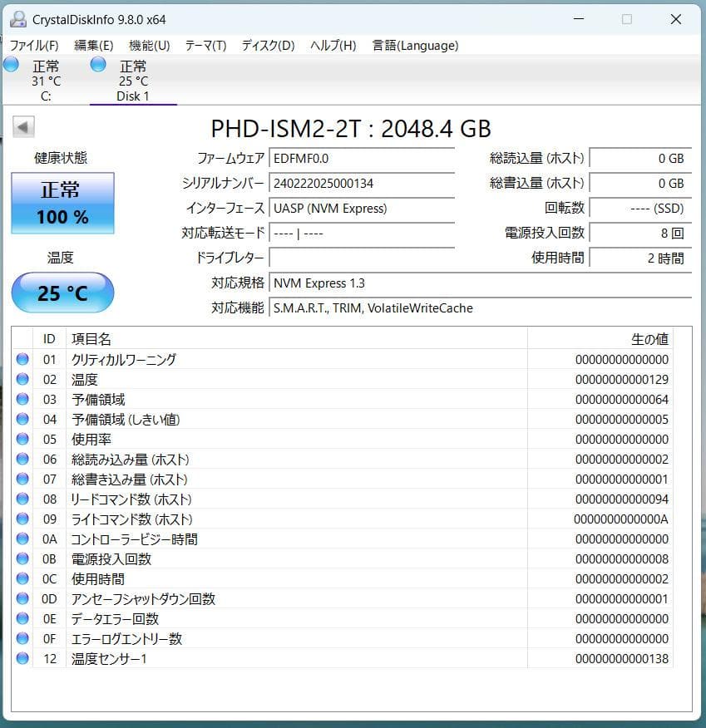Click the disk title PHD-ISM2-2T : 2048.4 GB
The image size is (706, 728).
coord(351,129)
